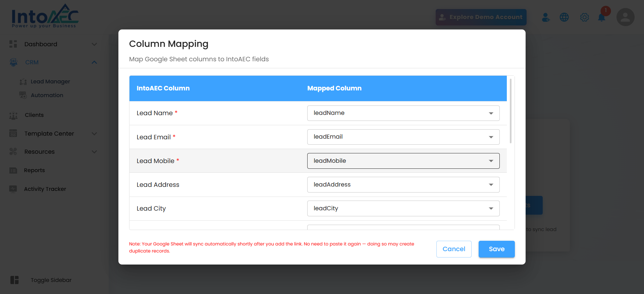Click the globe language icon
Image resolution: width=644 pixels, height=294 pixels.
tap(564, 17)
